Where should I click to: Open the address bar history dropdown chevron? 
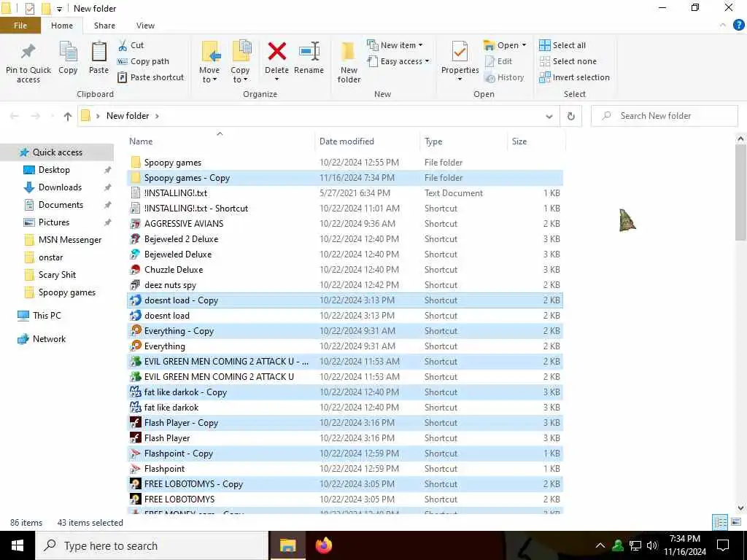[549, 116]
